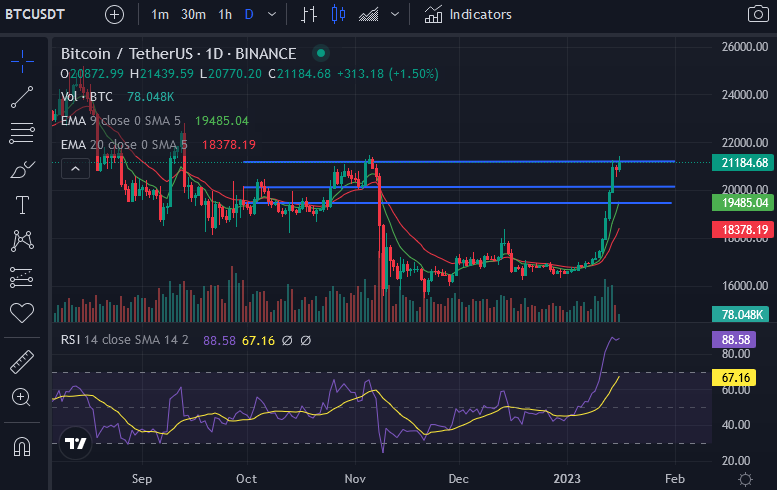This screenshot has width=777, height=490.
Task: Switch to 30m timeframe
Action: click(x=193, y=14)
